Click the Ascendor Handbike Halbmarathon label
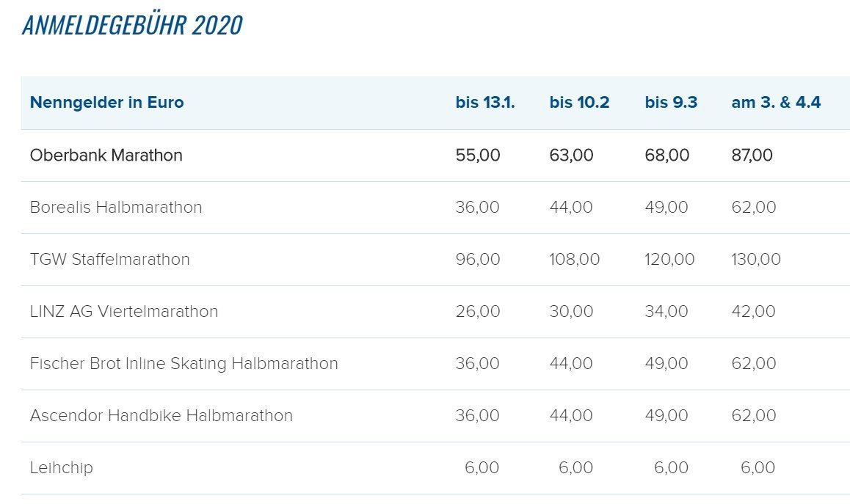The width and height of the screenshot is (850, 504). click(x=161, y=416)
